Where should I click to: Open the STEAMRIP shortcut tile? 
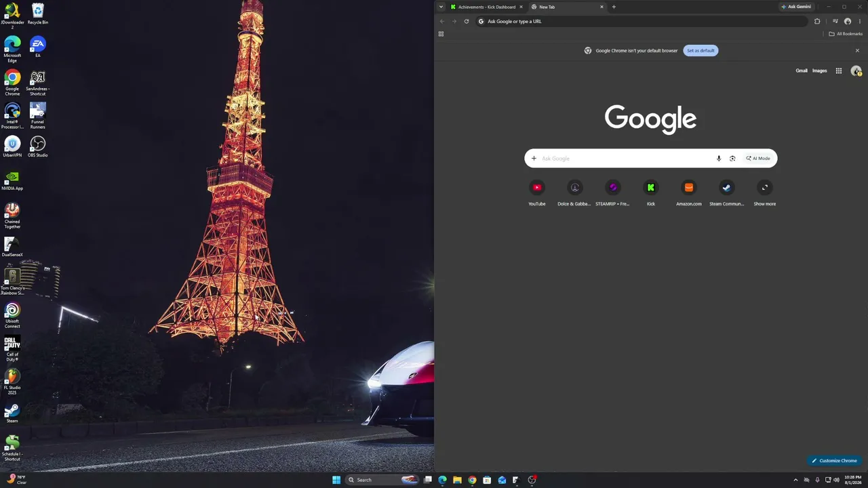tap(613, 193)
